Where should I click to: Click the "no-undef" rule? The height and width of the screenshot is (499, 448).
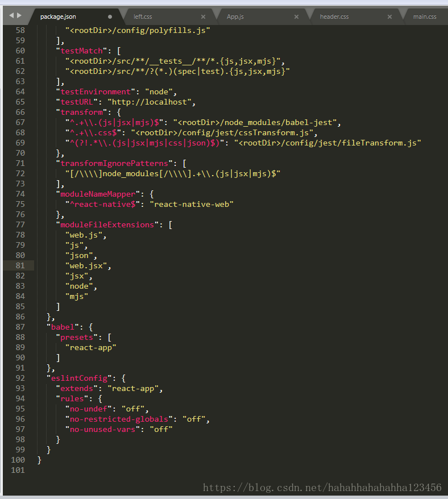pyautogui.click(x=89, y=409)
